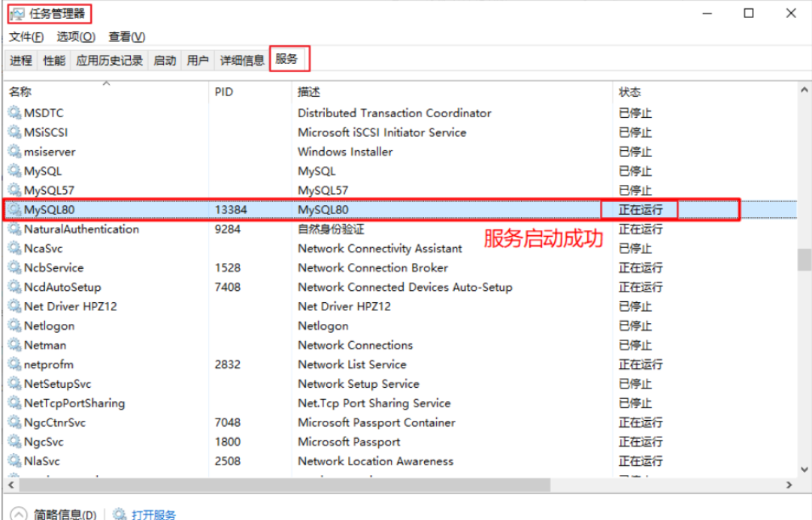Viewport: 812px width, 520px height.
Task: Open the 选项(O) menu
Action: 76,37
